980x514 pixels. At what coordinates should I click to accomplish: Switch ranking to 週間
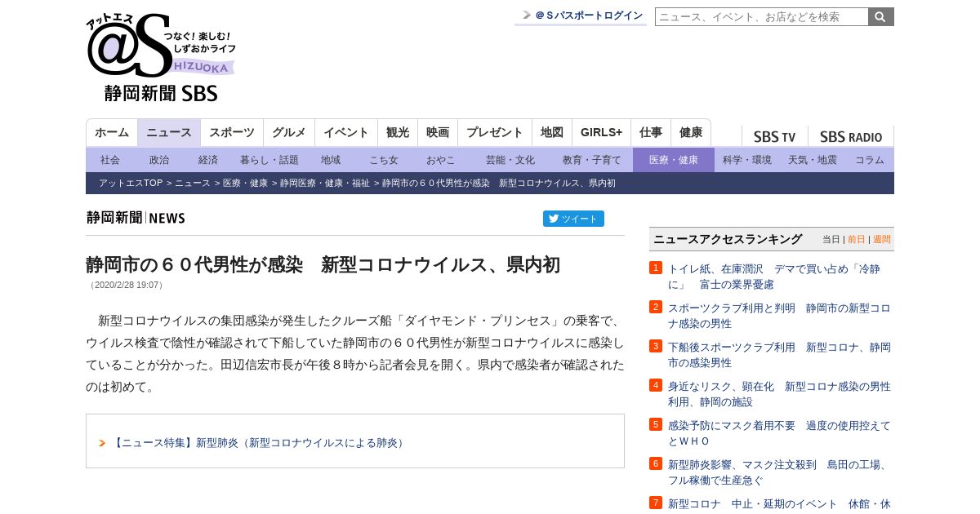[x=882, y=239]
